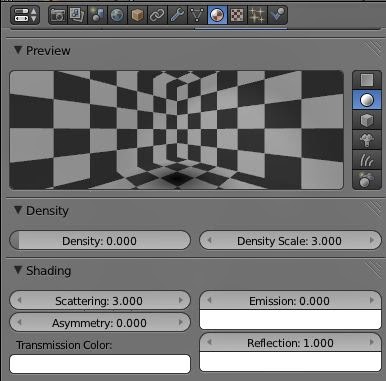Open the Scene properties tab
Viewport: 386px width, 381px height.
[97, 15]
